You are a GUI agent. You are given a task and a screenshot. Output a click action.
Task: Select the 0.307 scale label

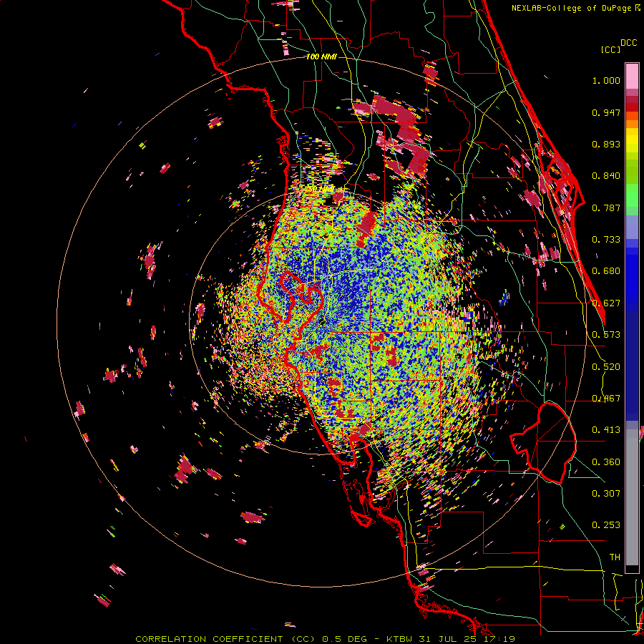(606, 494)
